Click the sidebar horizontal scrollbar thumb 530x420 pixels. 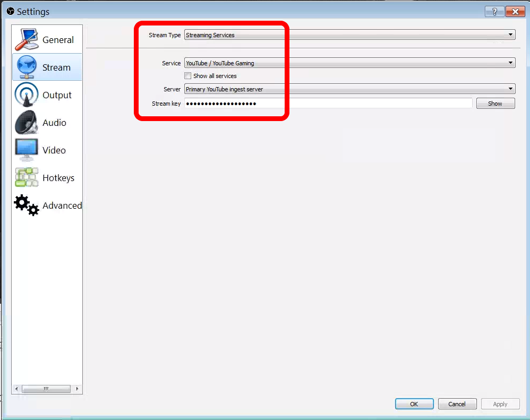click(x=46, y=389)
